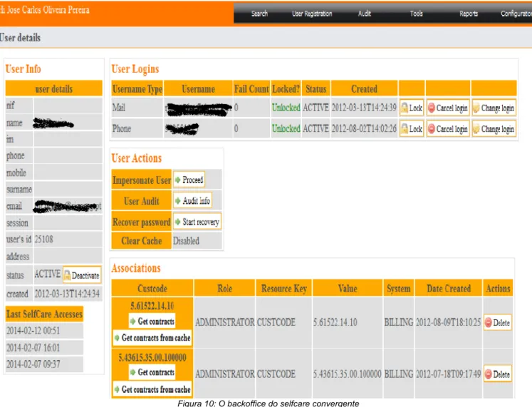Cancel login for the Mail row
The width and height of the screenshot is (532, 407).
tap(448, 108)
